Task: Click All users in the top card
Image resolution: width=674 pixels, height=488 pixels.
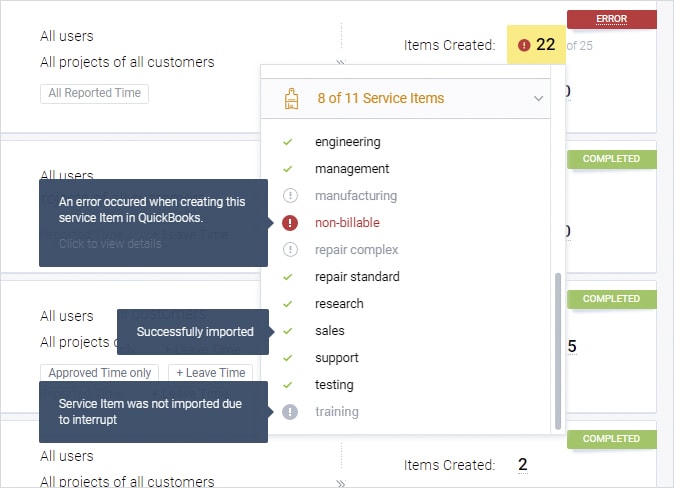Action: [x=67, y=36]
